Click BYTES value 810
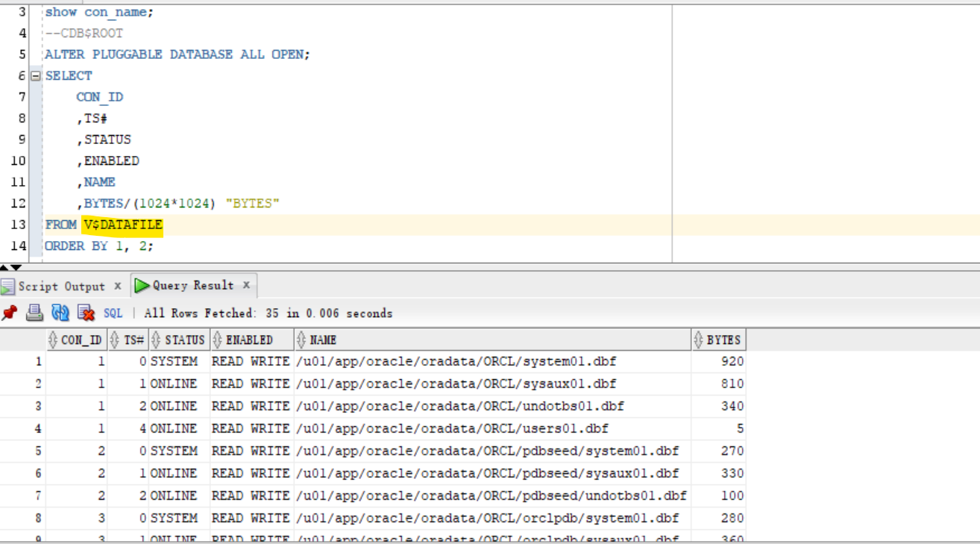This screenshot has height=544, width=980. [x=718, y=384]
